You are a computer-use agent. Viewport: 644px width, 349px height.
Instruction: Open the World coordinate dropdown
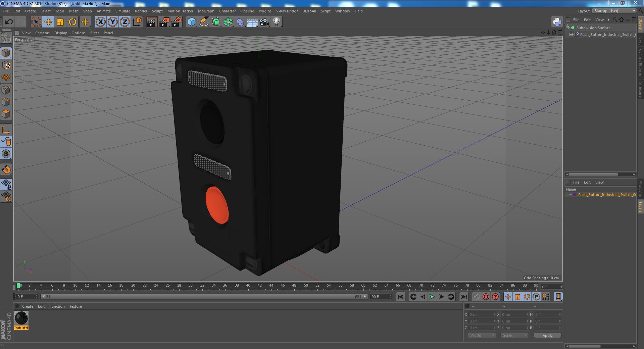pyautogui.click(x=482, y=335)
